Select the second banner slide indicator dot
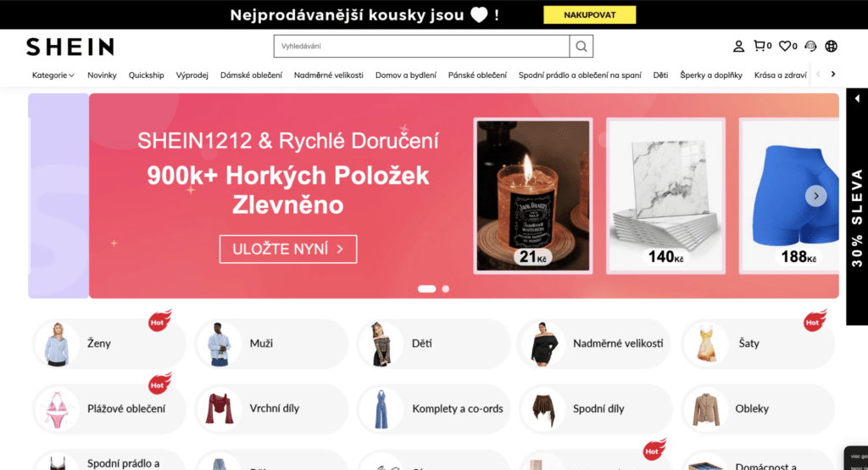Viewport: 868px width, 470px height. point(446,288)
